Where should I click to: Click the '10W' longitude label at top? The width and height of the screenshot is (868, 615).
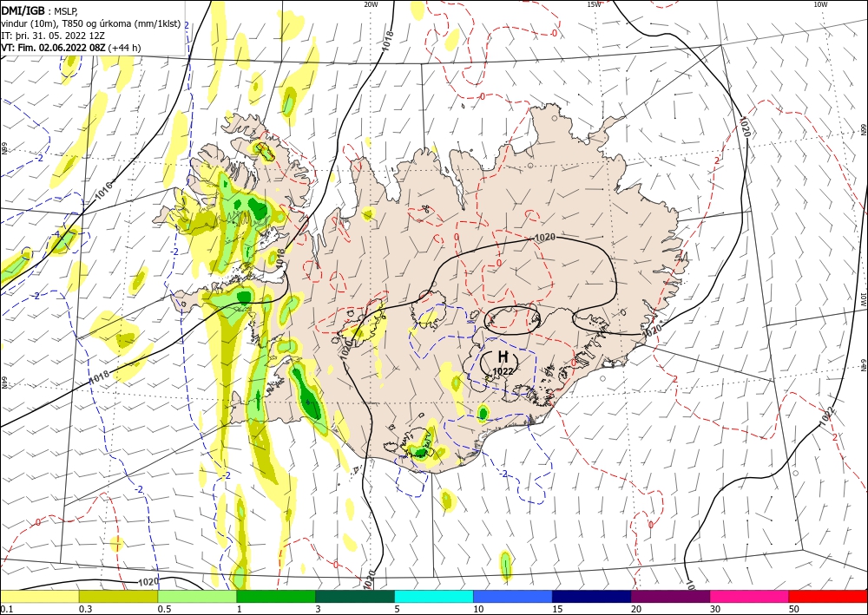coord(820,4)
